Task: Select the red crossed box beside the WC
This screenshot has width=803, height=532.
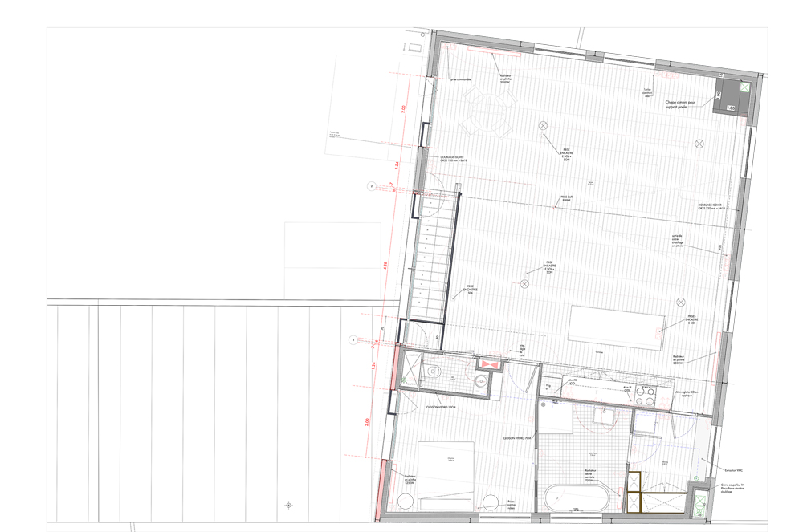Action: 489,363
